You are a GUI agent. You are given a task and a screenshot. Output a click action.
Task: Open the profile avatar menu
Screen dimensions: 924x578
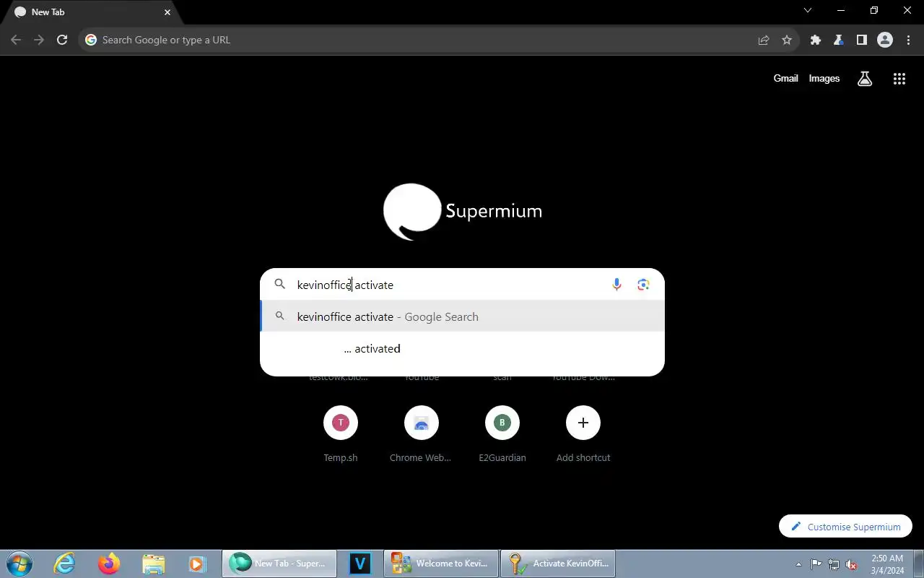tap(885, 40)
